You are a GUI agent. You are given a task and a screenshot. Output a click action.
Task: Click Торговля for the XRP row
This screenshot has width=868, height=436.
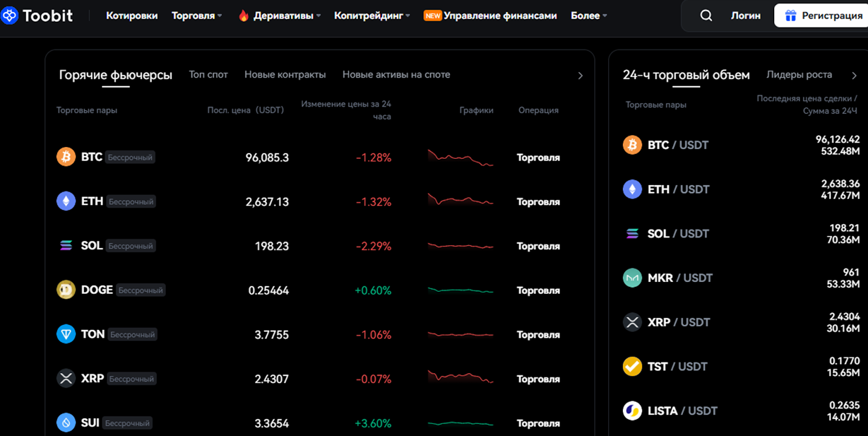538,379
